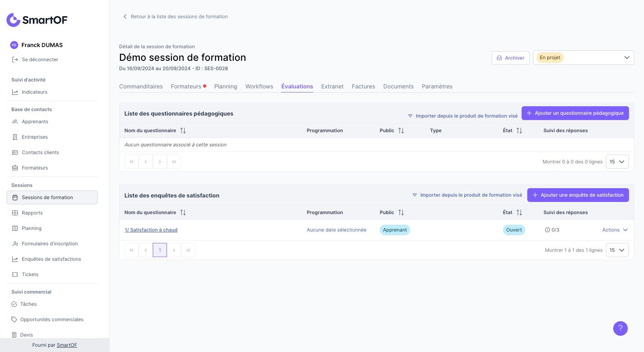This screenshot has height=352, width=644.
Task: Click the info icon next to 0/3
Action: 548,230
